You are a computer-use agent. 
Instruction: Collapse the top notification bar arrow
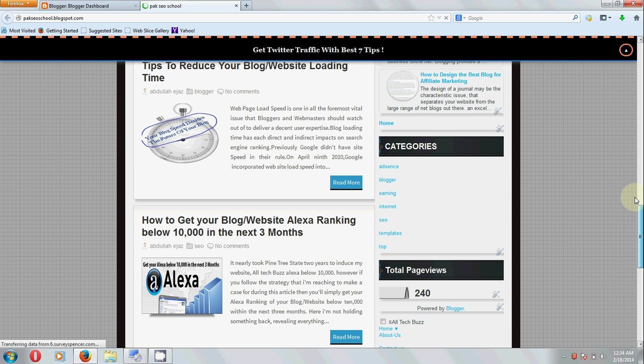point(626,50)
